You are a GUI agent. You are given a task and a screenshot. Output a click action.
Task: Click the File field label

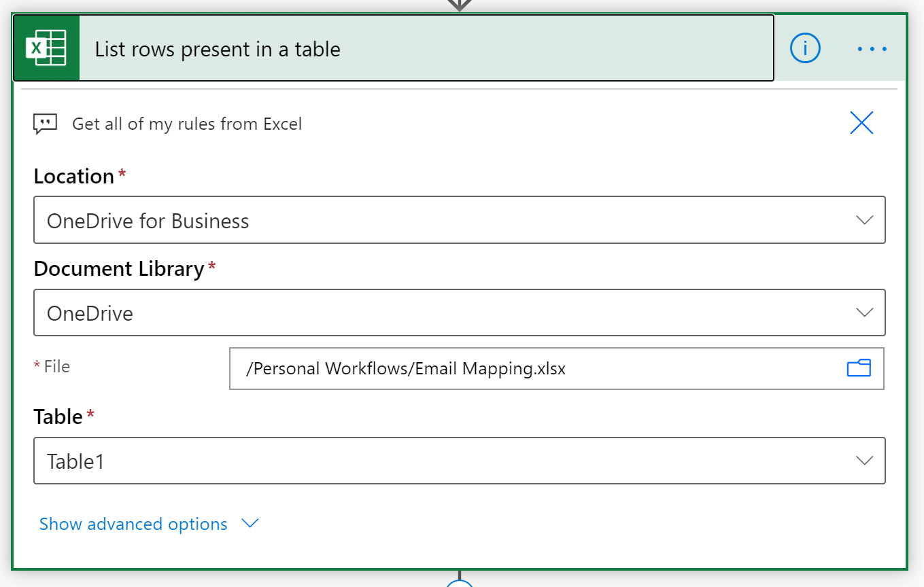(x=56, y=366)
